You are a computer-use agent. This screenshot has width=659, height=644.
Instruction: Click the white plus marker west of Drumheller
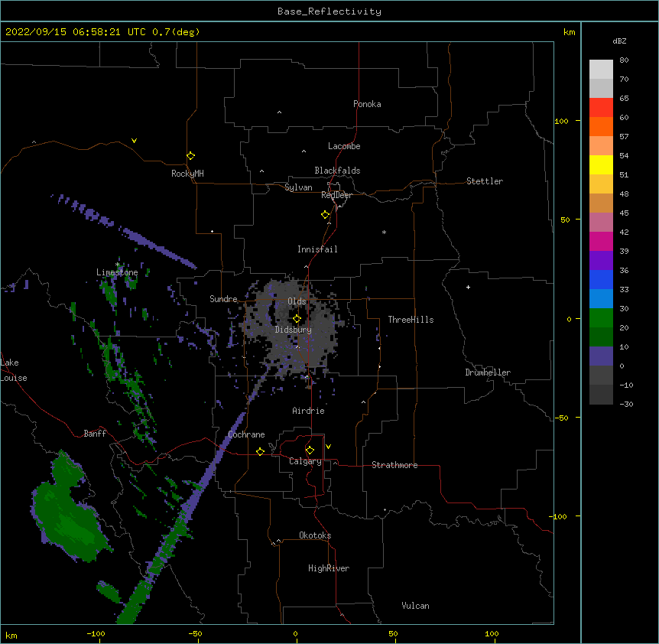[x=468, y=287]
